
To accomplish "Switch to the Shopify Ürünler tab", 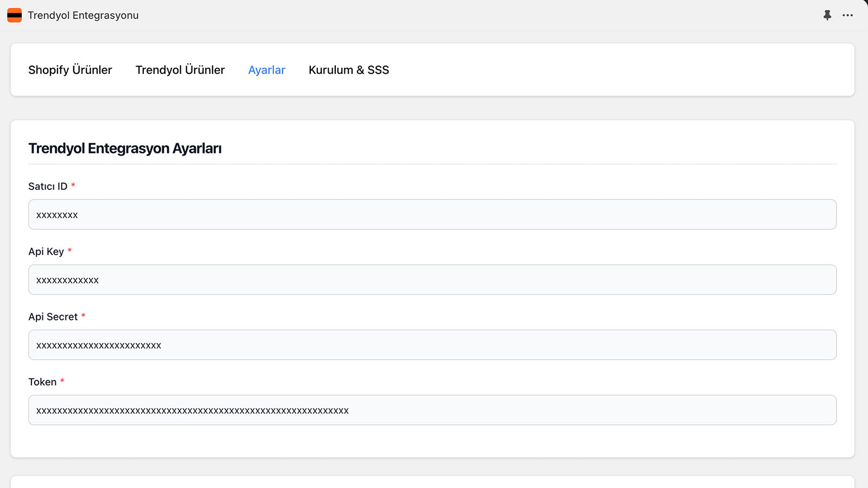I will [x=70, y=70].
